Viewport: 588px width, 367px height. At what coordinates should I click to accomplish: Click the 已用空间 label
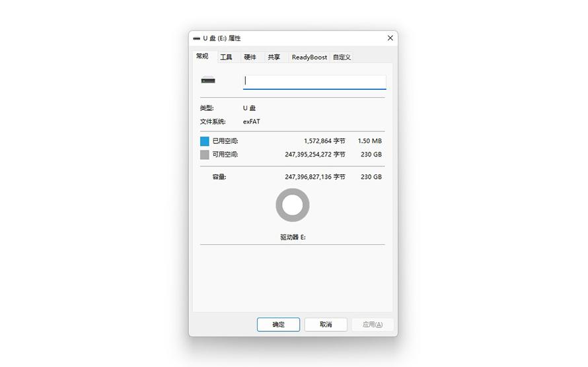[x=225, y=141]
